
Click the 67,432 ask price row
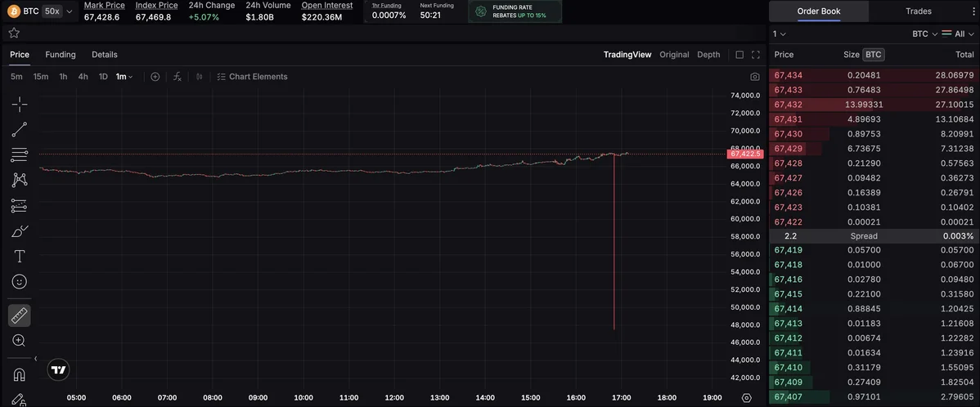tap(874, 105)
